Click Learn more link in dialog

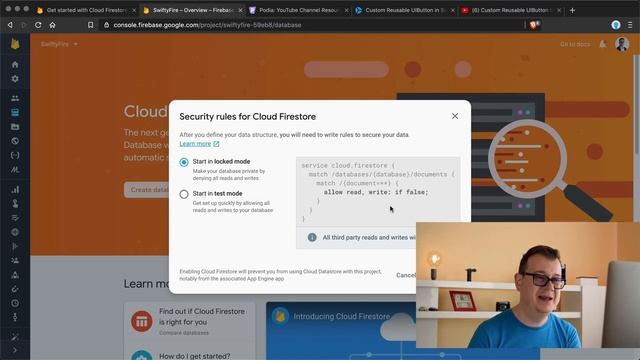pos(199,144)
